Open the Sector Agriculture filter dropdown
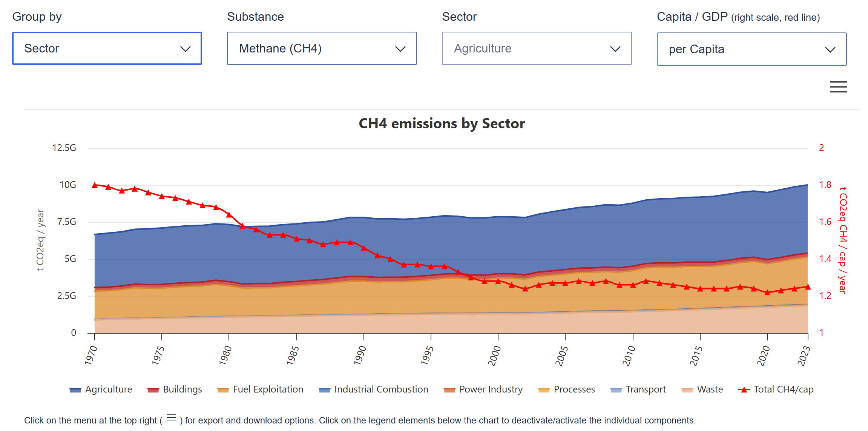Image resolution: width=868 pixels, height=431 pixels. coord(537,48)
